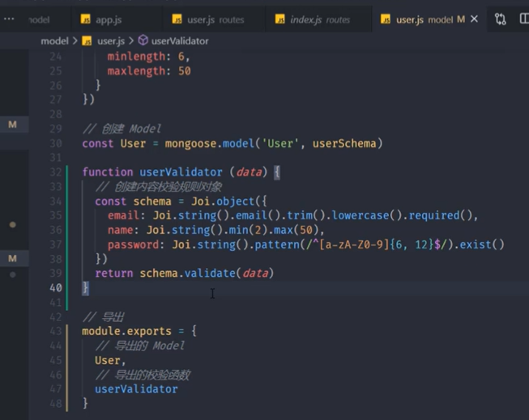529x420 pixels.
Task: Click the 'userValidator' function name on line 32
Action: [x=181, y=172]
